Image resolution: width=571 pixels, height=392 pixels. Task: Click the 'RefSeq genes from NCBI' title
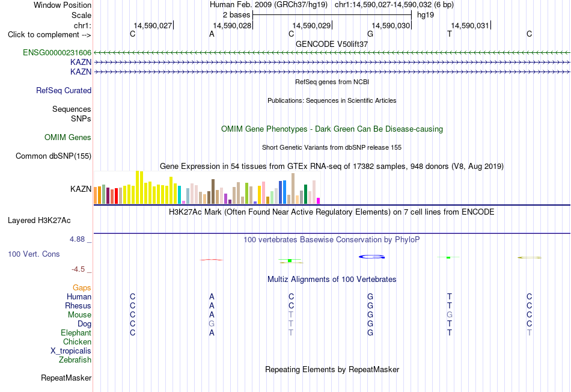[x=332, y=82]
